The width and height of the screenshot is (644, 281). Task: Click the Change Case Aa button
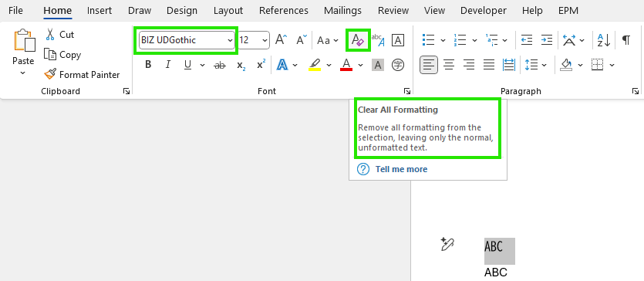(x=324, y=40)
